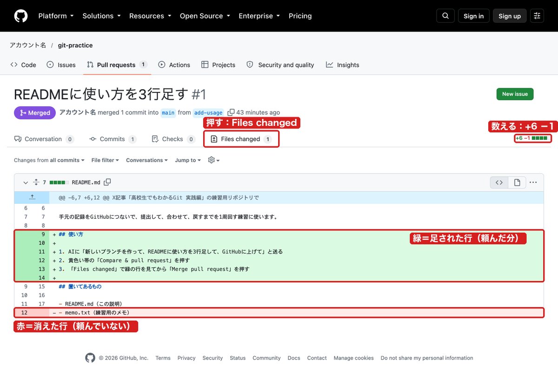Screen dimensions: 558x392
Task: Go to the GitHub homepage via header logo
Action: point(21,16)
